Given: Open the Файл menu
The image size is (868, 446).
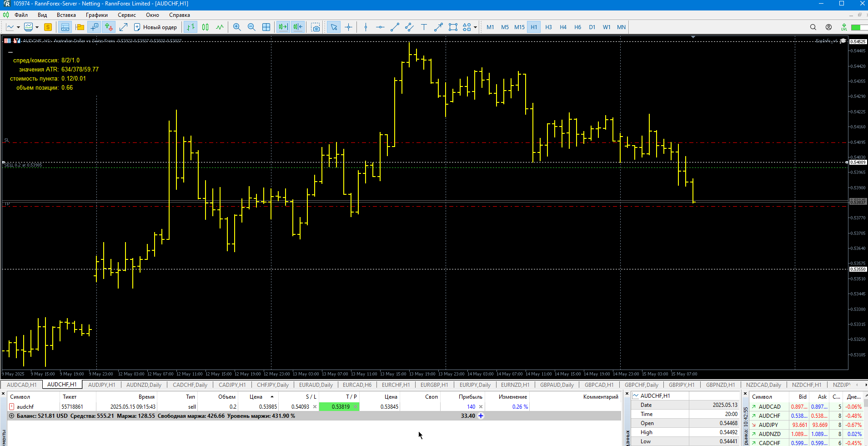Looking at the screenshot, I should click(x=21, y=15).
